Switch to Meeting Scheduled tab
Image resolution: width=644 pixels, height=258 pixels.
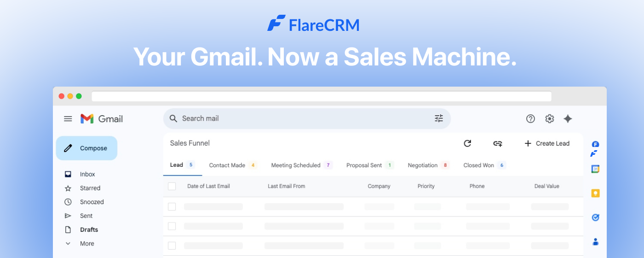pyautogui.click(x=302, y=165)
